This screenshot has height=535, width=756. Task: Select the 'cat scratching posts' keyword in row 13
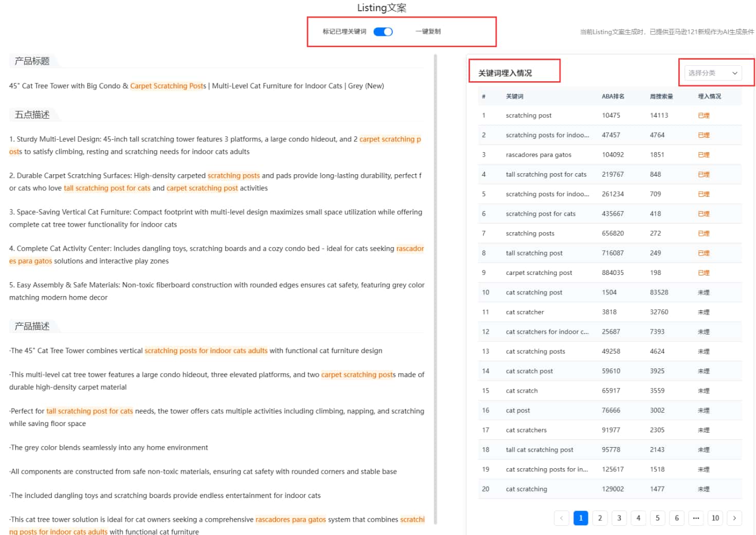pos(535,352)
